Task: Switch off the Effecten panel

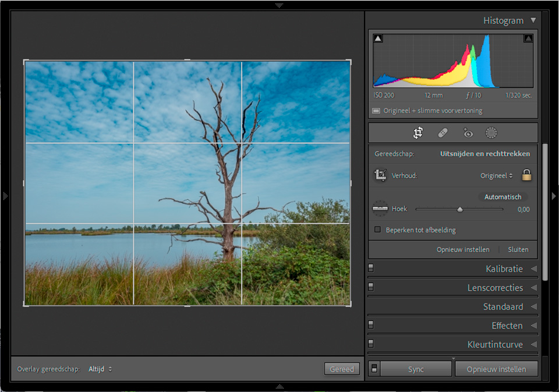Action: pos(371,324)
